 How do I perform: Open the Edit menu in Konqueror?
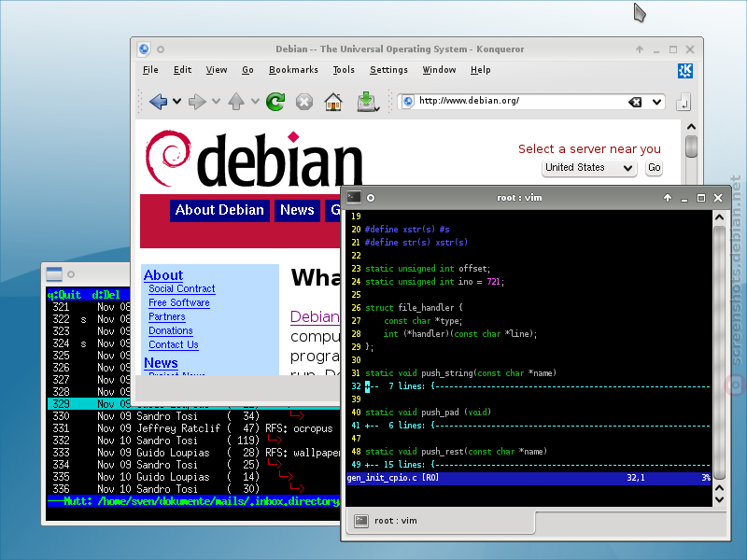pos(182,70)
